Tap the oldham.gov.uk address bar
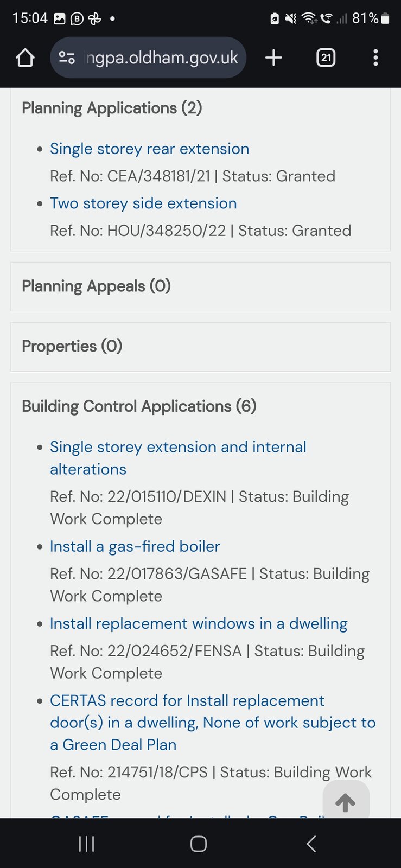This screenshot has height=868, width=401. (161, 58)
